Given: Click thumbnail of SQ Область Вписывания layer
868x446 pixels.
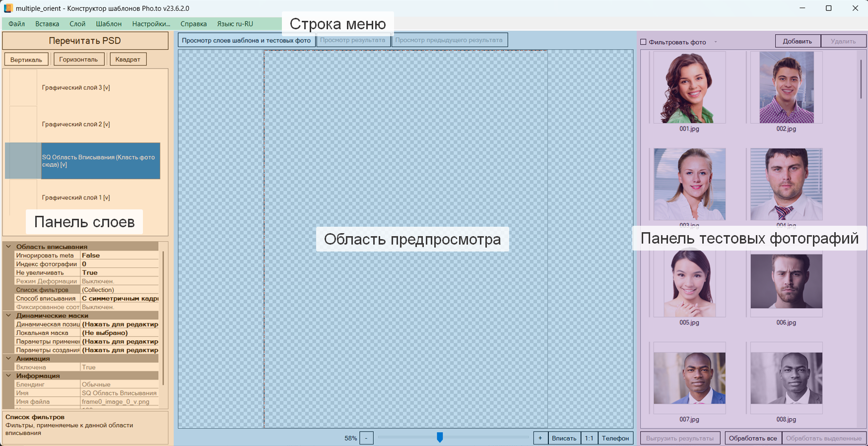Looking at the screenshot, I should point(23,161).
